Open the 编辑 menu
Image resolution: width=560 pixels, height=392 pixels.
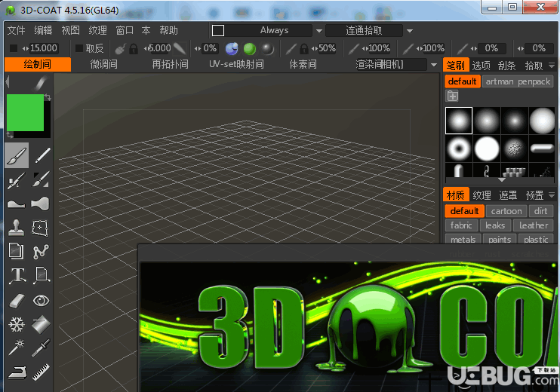(43, 30)
